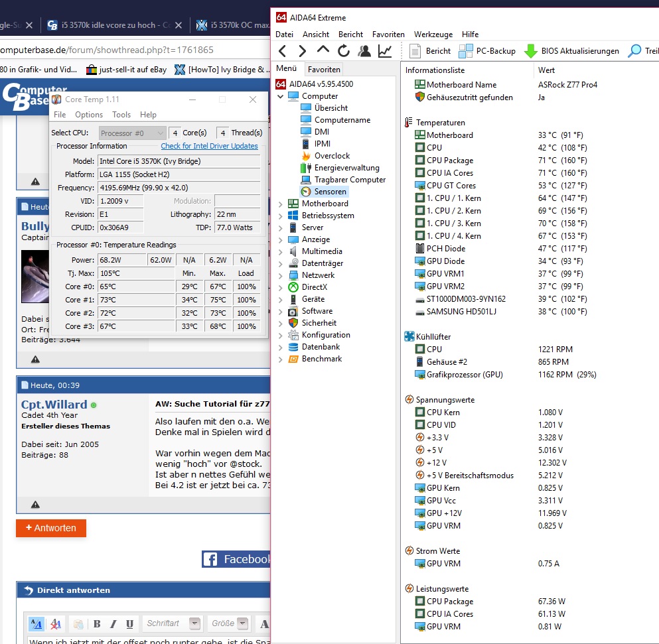Expand the Anzeige tree node
The width and height of the screenshot is (659, 644).
[x=280, y=240]
